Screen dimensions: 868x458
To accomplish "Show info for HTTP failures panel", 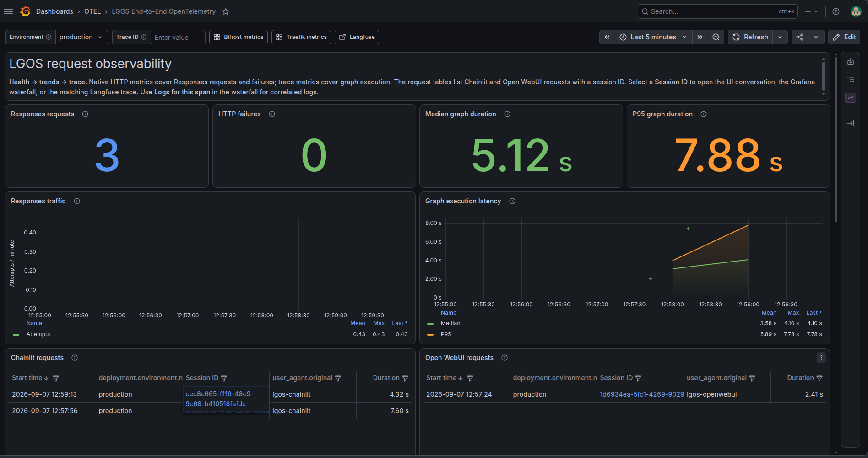I will 272,114.
